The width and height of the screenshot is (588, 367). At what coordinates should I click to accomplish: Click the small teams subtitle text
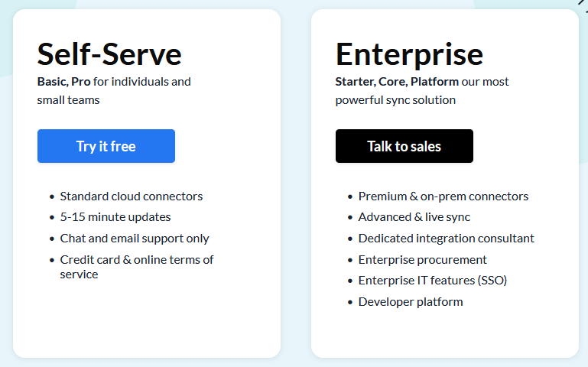(x=68, y=100)
